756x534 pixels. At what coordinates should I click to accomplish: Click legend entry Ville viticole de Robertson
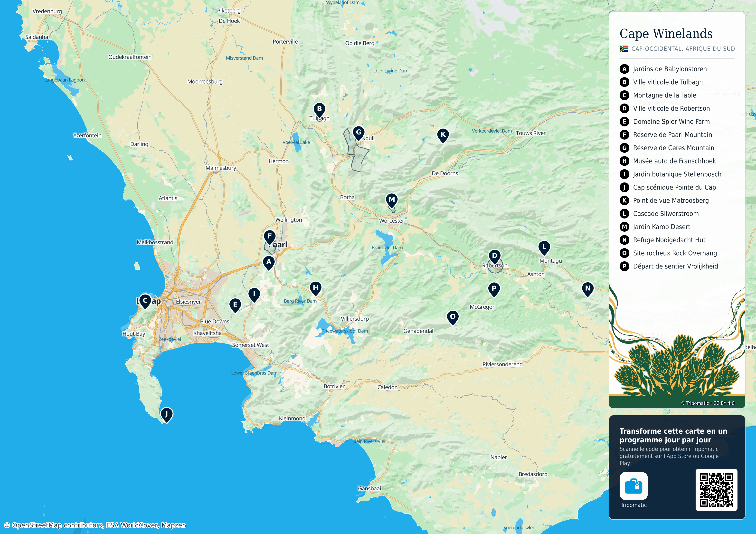coord(664,108)
